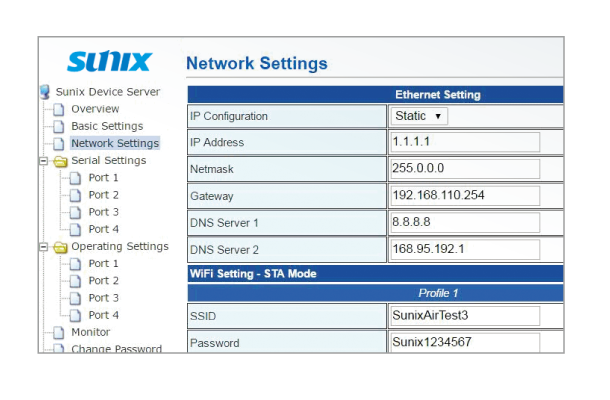Image resolution: width=610 pixels, height=400 pixels.
Task: Click the Profile 1 header
Action: (438, 293)
